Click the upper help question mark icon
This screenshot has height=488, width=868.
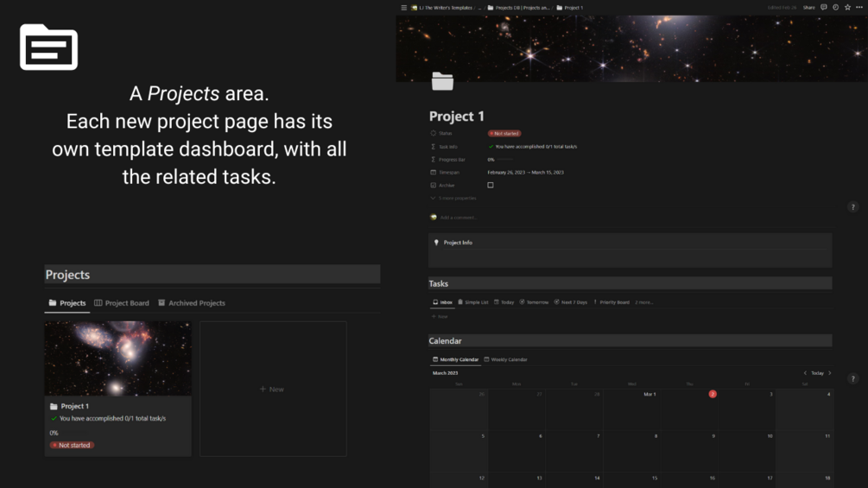point(853,207)
